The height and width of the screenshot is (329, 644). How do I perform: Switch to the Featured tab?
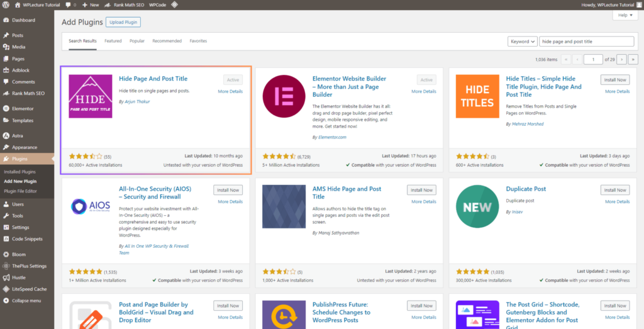113,41
